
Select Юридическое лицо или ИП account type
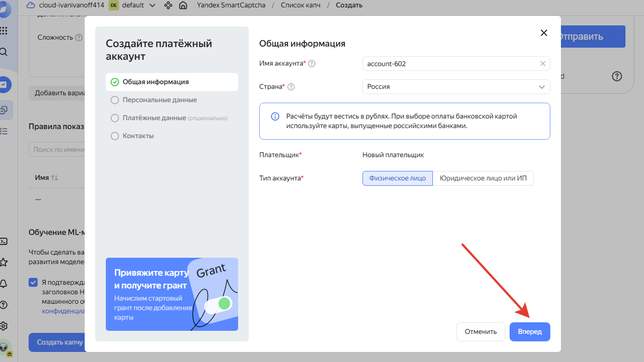click(x=483, y=178)
